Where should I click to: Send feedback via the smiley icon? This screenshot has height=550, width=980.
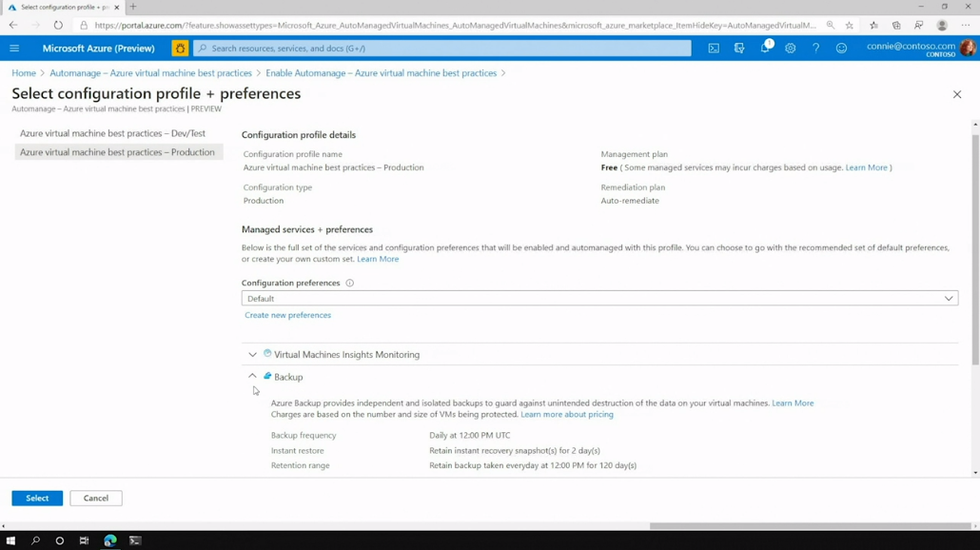841,49
